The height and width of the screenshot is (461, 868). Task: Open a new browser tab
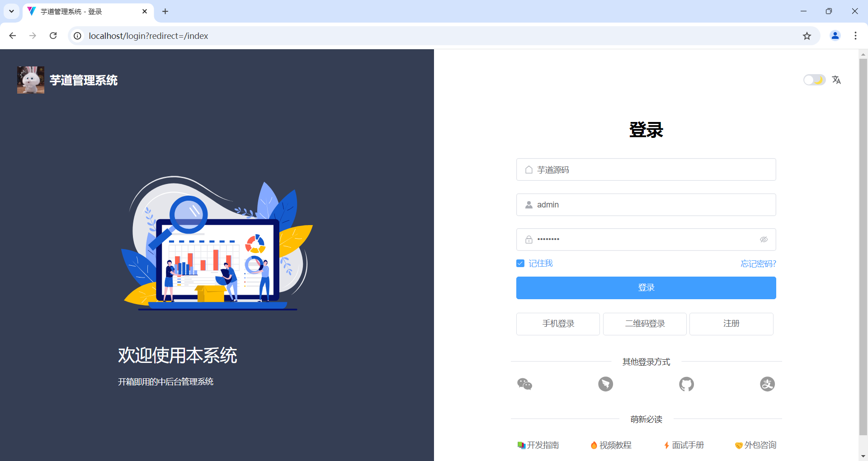click(165, 11)
